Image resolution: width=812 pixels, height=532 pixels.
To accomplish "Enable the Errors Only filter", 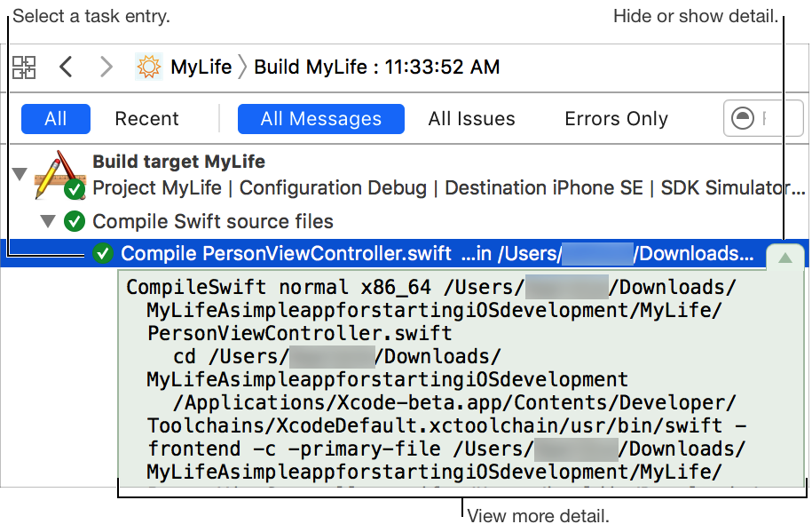I will point(616,119).
